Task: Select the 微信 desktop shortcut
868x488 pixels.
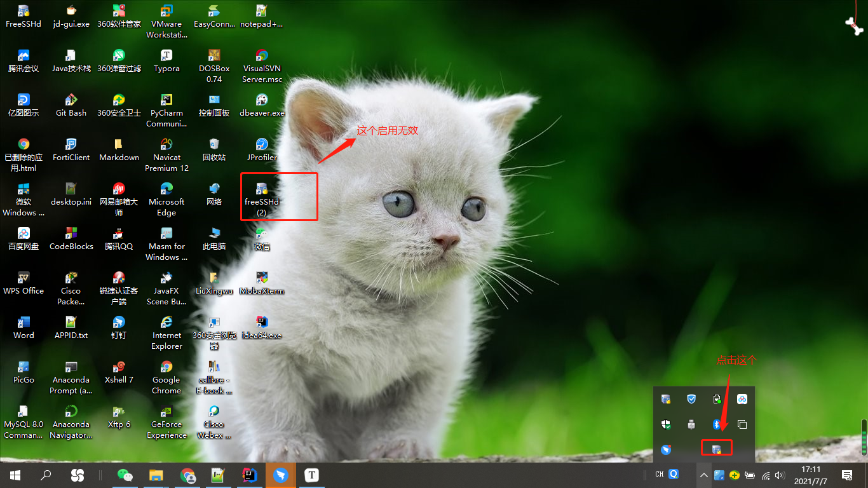Action: click(x=262, y=239)
